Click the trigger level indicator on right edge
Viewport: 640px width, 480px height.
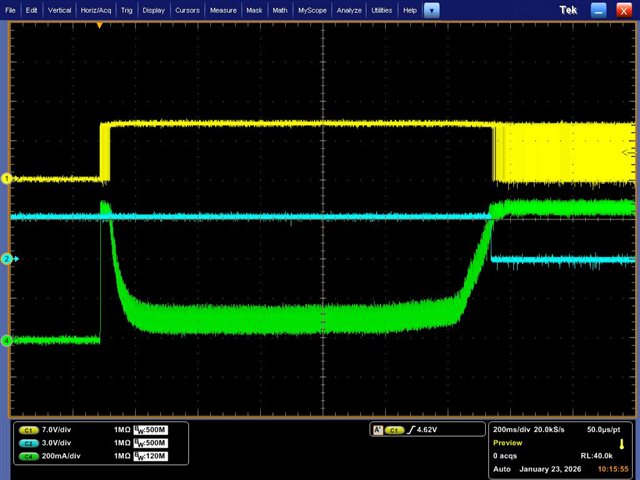pos(629,153)
